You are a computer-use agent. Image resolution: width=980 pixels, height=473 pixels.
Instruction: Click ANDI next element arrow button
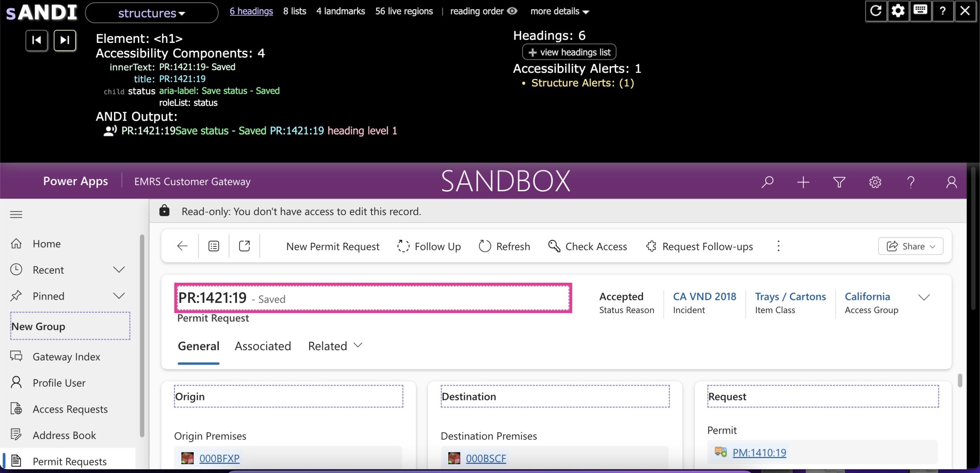tap(65, 40)
